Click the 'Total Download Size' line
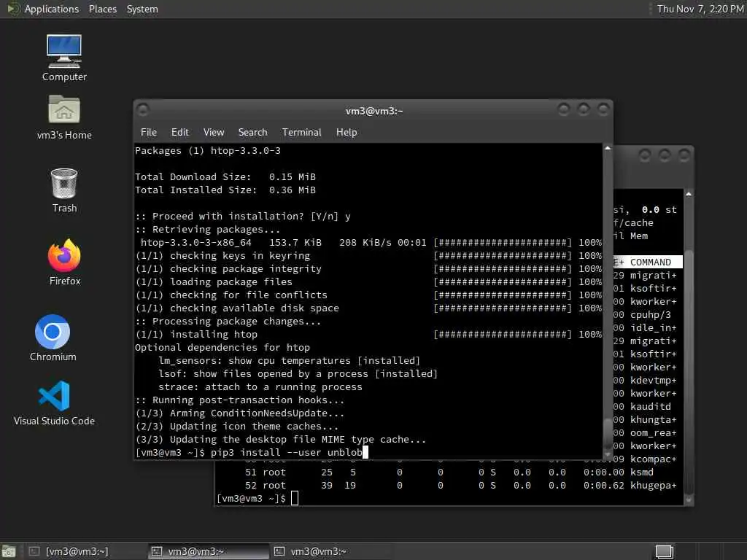This screenshot has width=747, height=560. tap(225, 176)
